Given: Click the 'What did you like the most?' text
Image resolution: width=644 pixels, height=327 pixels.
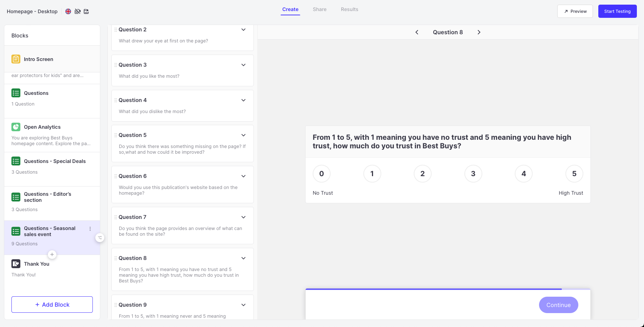Looking at the screenshot, I should [x=149, y=76].
